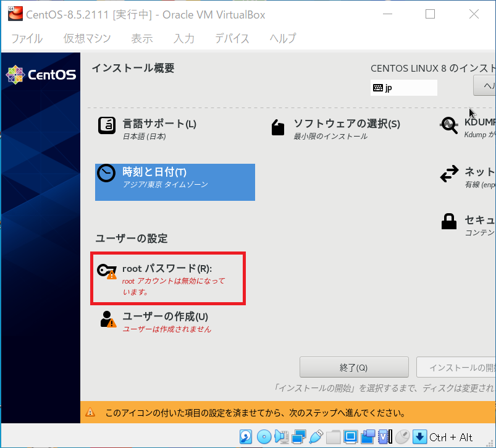Viewport: 496px width, 448px height.
Task: Click the audio status icon
Action: (x=281, y=437)
